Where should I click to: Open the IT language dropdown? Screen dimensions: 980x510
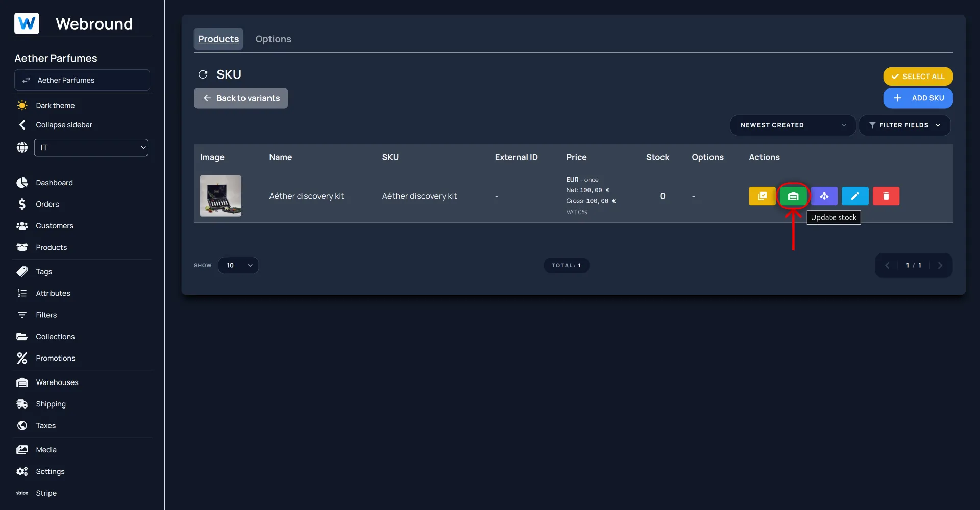91,147
